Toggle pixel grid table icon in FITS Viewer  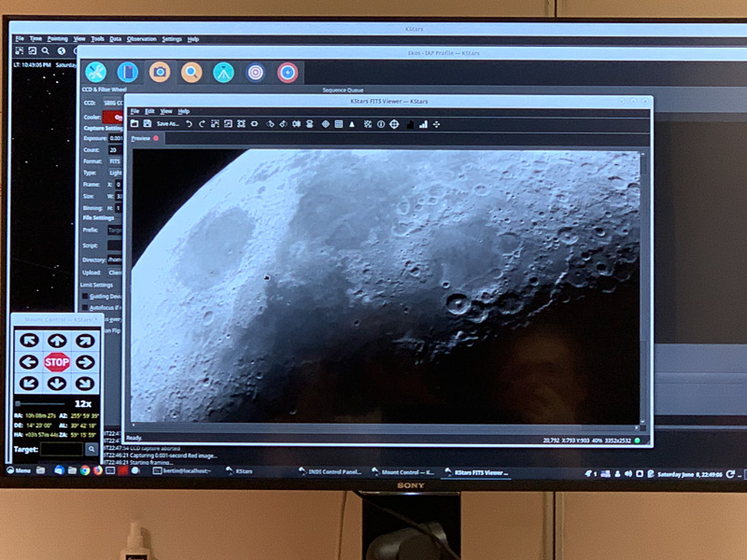pyautogui.click(x=339, y=124)
